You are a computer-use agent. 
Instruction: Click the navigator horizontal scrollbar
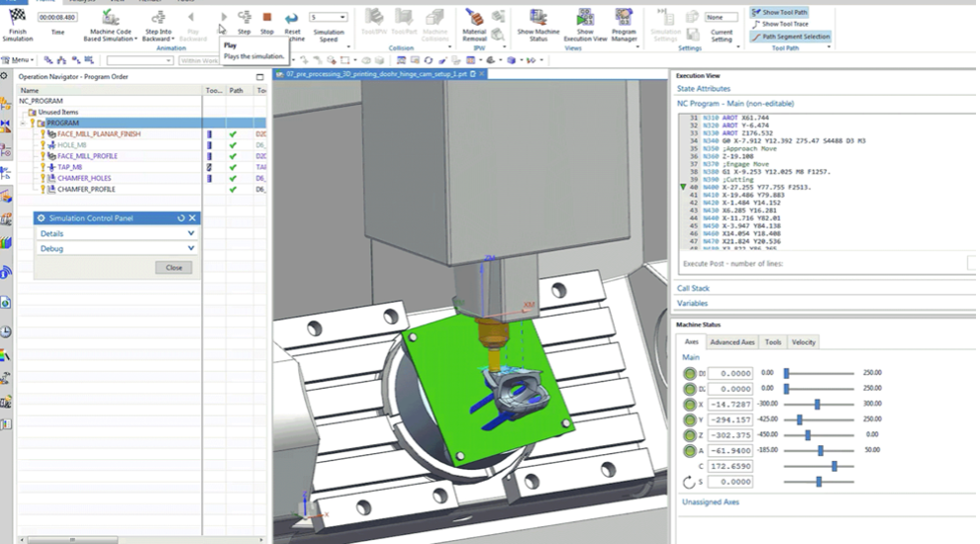[x=72, y=540]
